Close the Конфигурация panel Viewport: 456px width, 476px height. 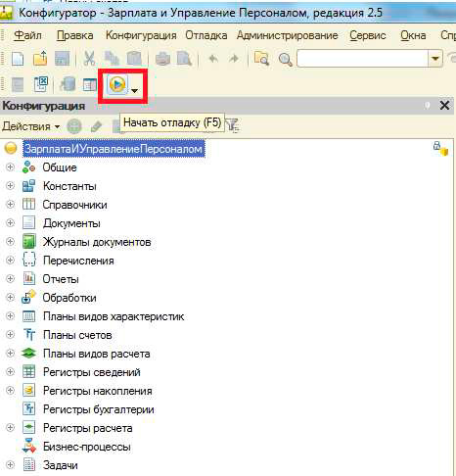tap(444, 106)
